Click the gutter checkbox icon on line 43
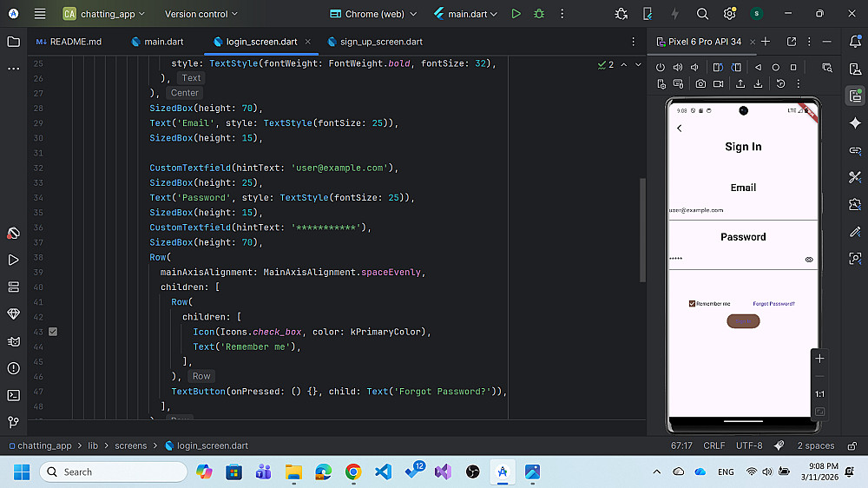 point(53,332)
